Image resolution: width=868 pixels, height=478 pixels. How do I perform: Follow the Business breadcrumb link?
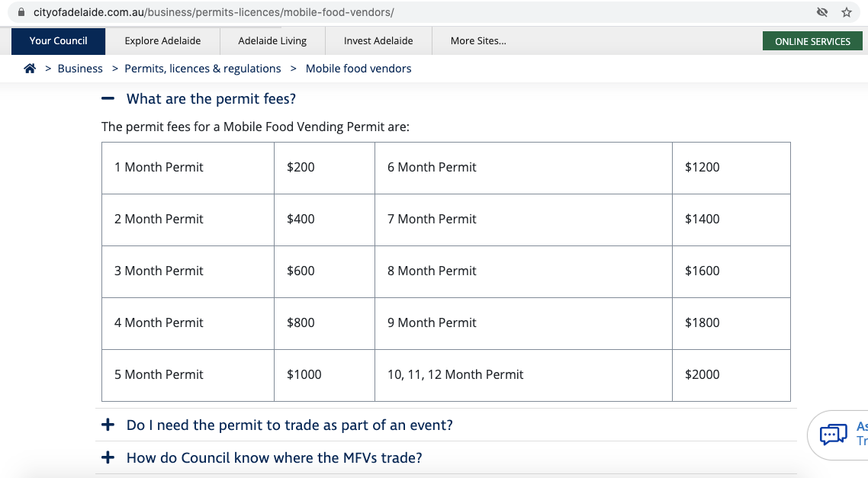(x=80, y=69)
